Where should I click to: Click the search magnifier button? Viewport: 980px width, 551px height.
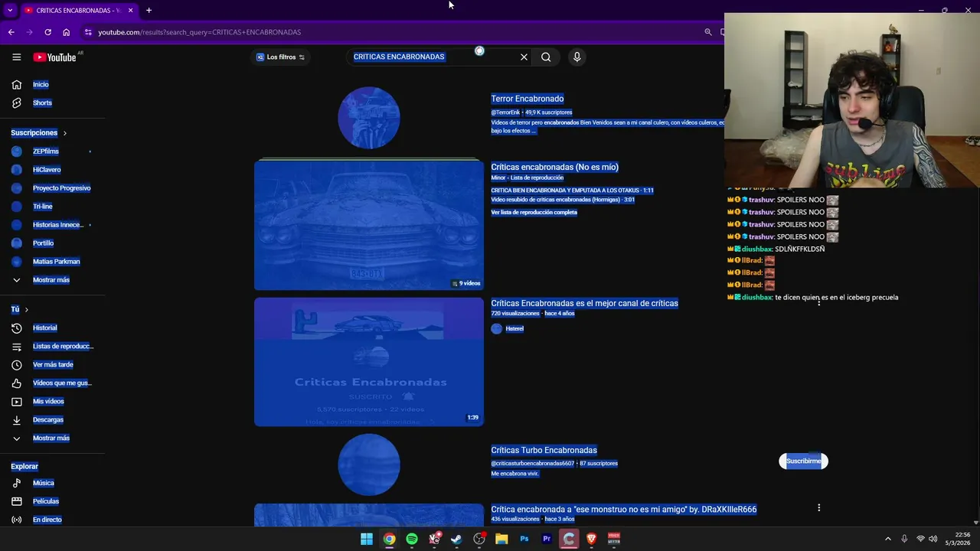click(546, 57)
